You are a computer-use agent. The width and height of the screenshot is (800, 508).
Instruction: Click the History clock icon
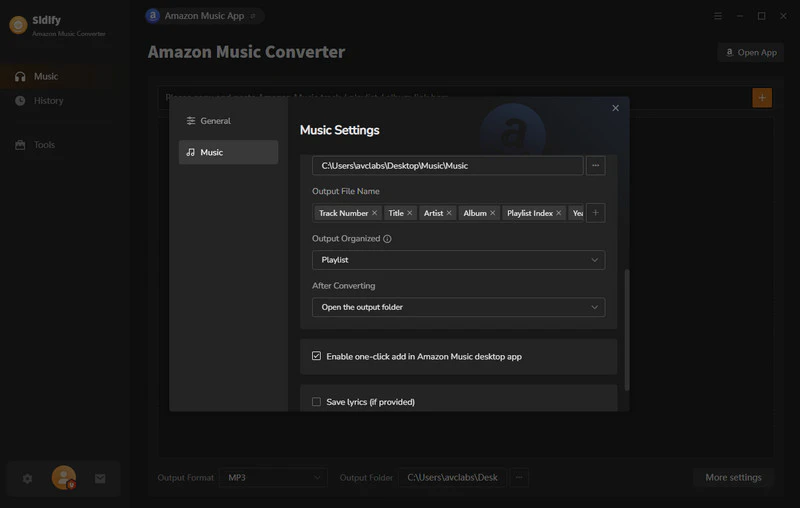20,100
